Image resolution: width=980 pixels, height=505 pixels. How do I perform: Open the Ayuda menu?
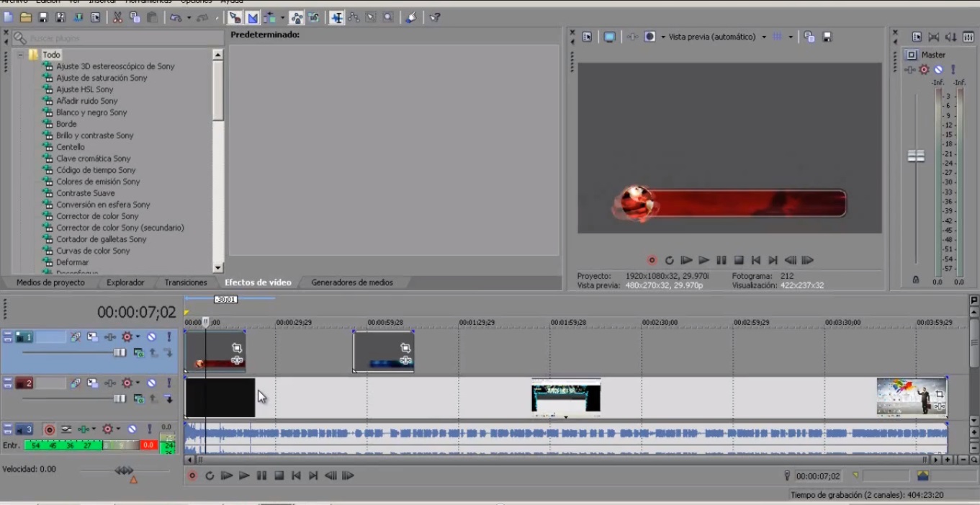tap(232, 2)
